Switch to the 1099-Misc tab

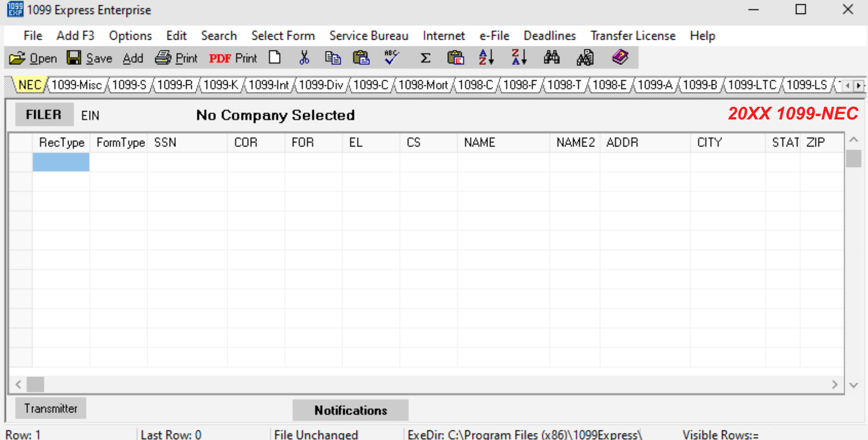coord(76,85)
